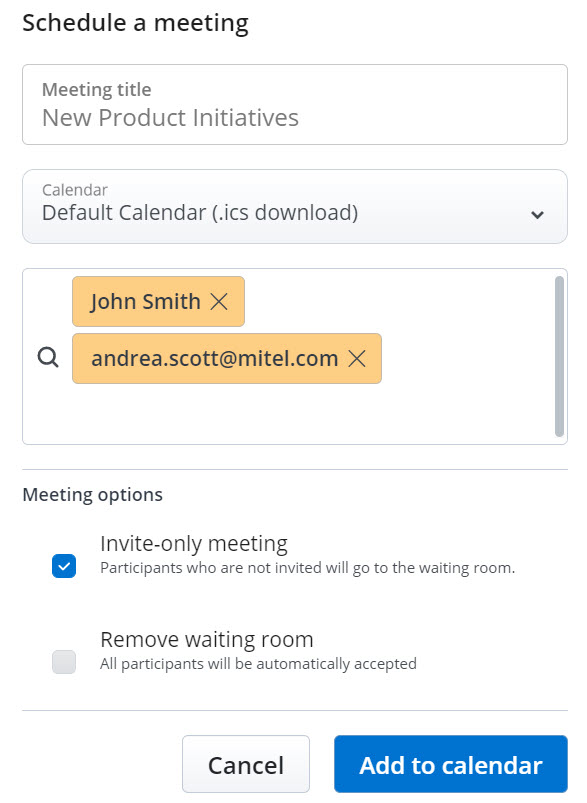Click the Meeting options heading
Screen dimensions: 587x803
[93, 495]
